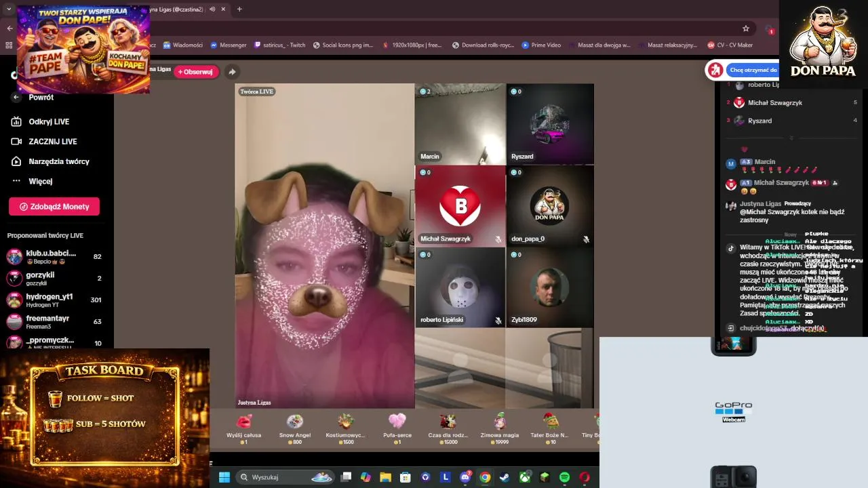
Task: Click the share arrow icon beside Obserwuj
Action: point(232,72)
